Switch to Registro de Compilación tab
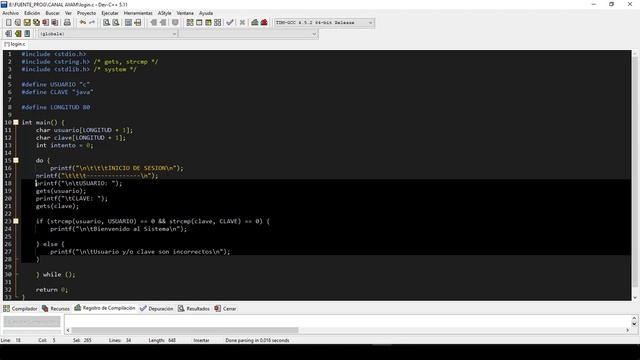640x360 pixels. point(105,308)
